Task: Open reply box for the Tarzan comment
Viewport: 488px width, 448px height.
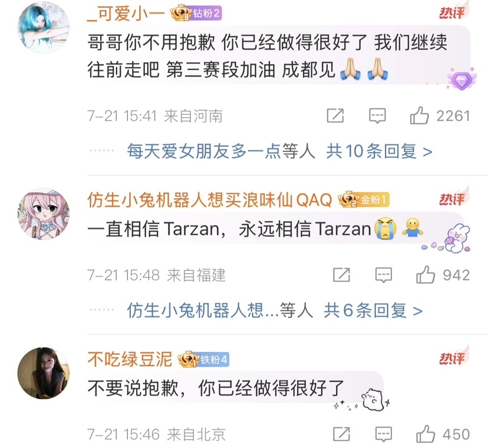Action: point(384,275)
